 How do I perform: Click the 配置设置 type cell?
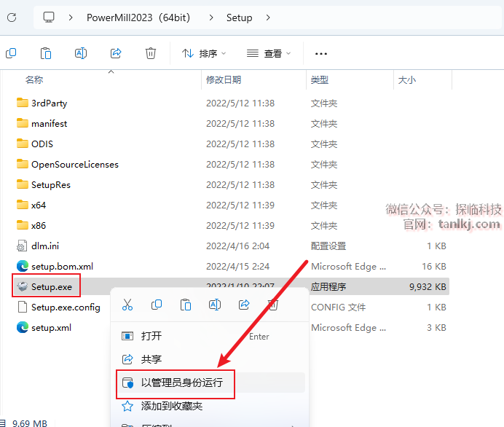328,246
